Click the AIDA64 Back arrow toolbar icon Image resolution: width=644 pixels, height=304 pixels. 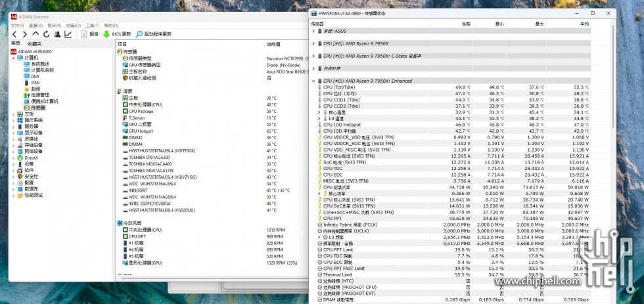tap(14, 34)
